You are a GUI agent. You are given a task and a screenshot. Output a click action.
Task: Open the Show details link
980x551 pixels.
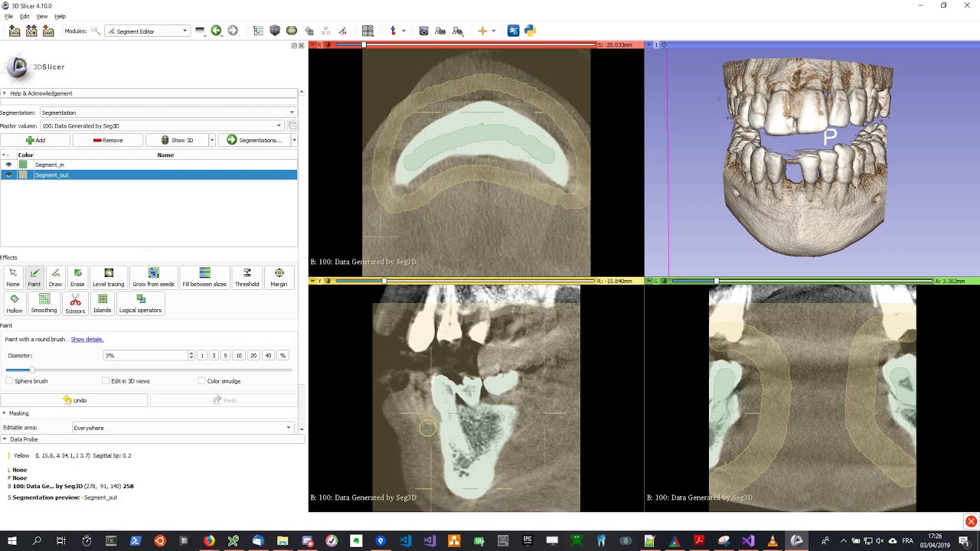(87, 339)
